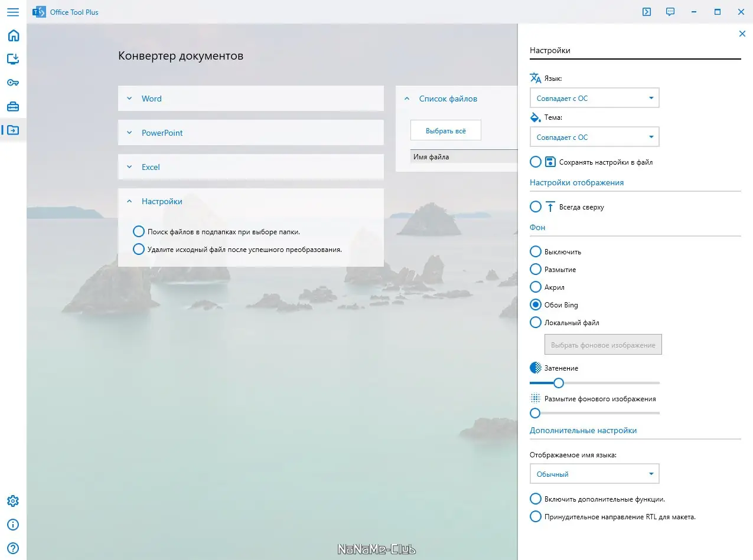
Task: Click the Дополнительные настройки section title
Action: pyautogui.click(x=583, y=430)
